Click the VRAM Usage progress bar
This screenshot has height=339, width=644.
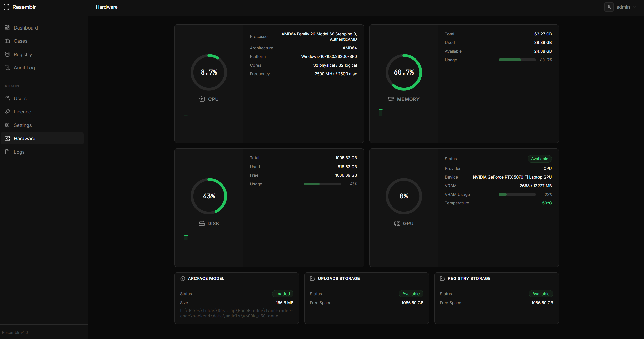click(x=517, y=195)
